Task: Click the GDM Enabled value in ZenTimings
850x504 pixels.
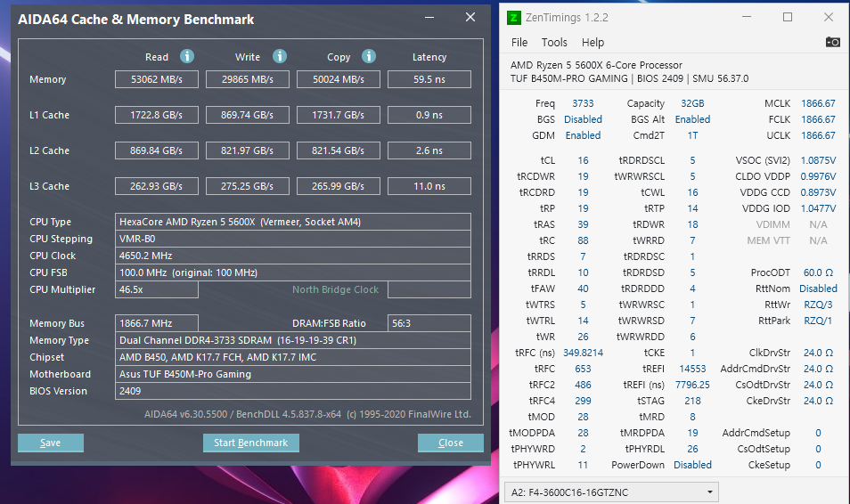Action: [x=583, y=135]
